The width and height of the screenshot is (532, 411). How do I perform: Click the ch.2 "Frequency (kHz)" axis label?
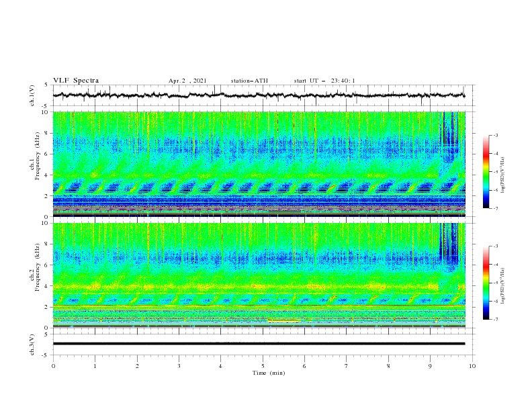click(37, 267)
